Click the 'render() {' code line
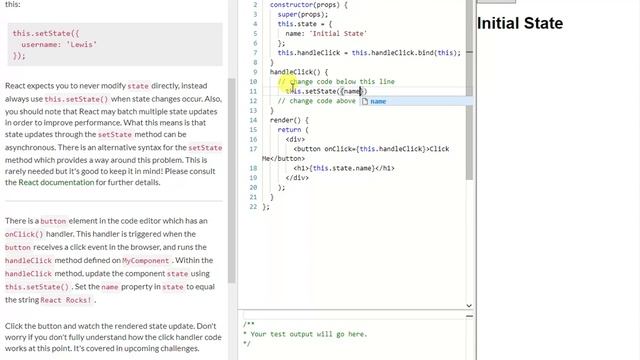Image resolution: width=640 pixels, height=360 pixels. [289, 120]
